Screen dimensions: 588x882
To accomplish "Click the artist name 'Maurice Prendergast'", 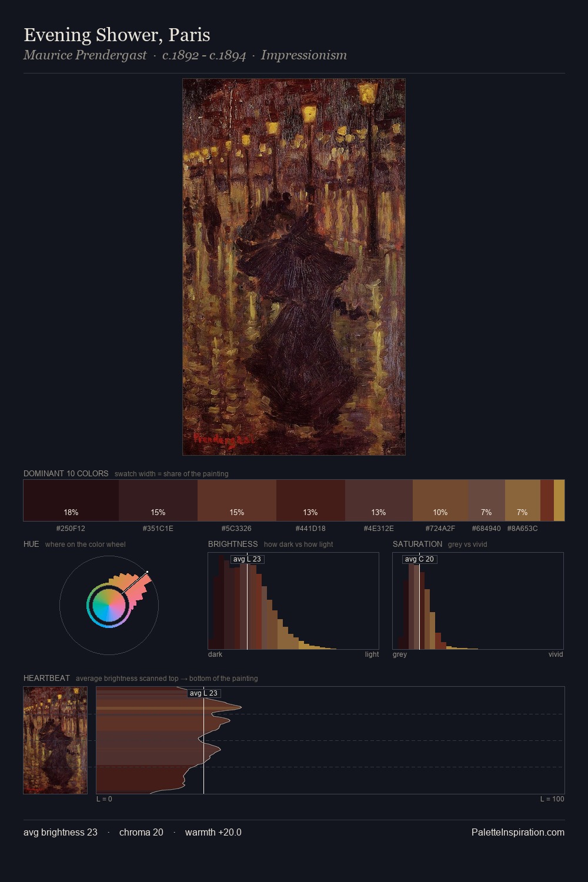I will point(85,55).
